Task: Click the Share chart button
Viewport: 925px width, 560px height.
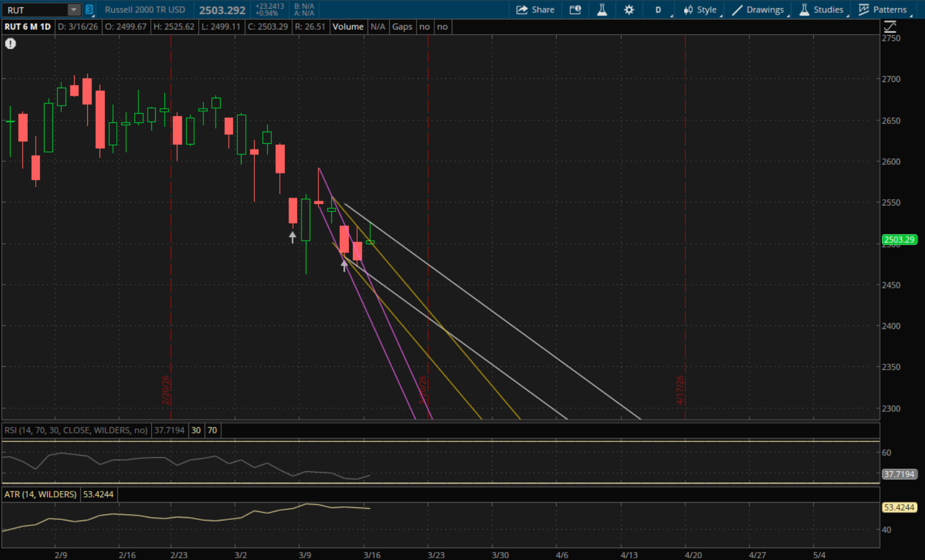Action: [535, 10]
